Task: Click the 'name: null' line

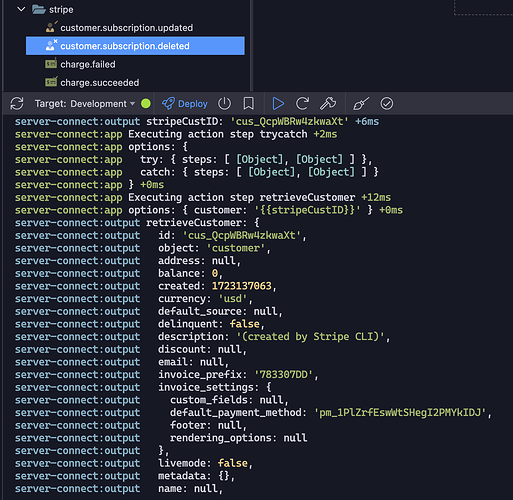Action: (119, 489)
